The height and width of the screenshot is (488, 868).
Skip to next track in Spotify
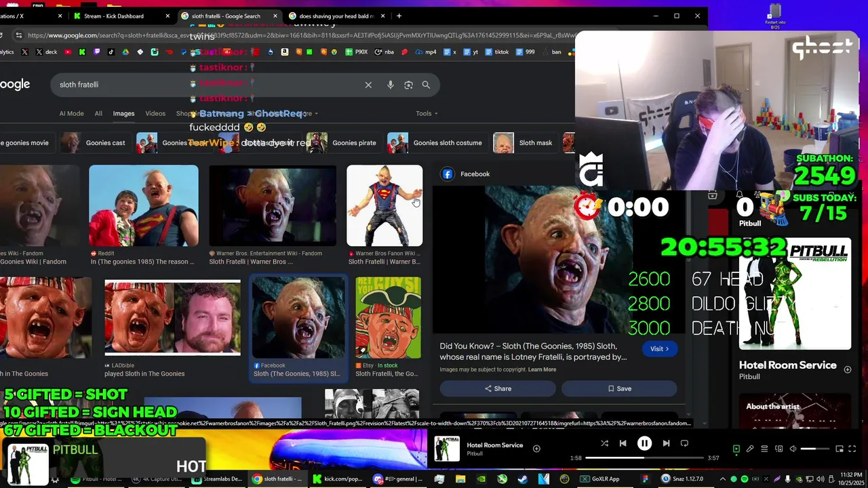pos(666,443)
